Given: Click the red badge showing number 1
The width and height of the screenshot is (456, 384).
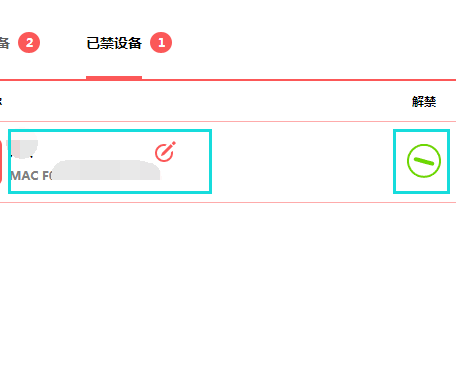Looking at the screenshot, I should pos(161,43).
